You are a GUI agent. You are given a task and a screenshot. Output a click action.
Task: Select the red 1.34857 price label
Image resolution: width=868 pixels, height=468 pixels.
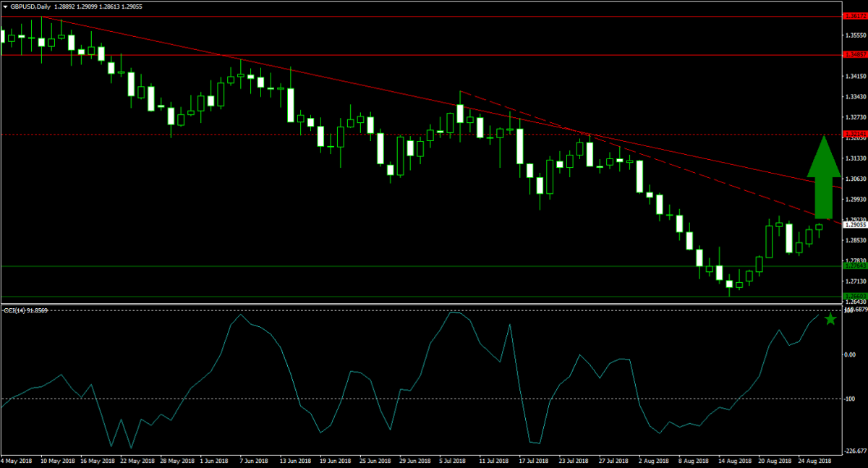point(854,54)
